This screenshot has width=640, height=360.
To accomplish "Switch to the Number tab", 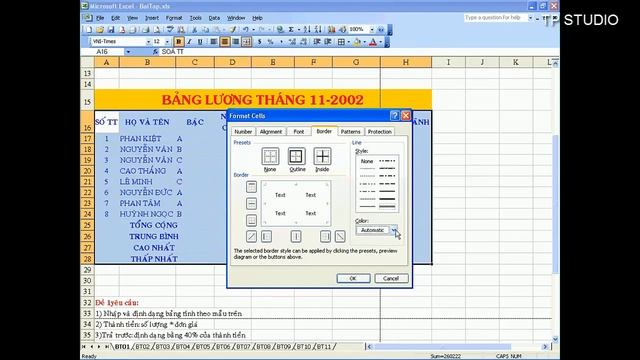I will point(243,131).
